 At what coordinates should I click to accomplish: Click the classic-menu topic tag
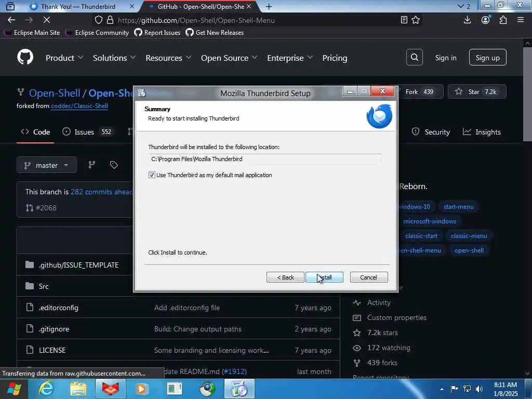click(469, 236)
